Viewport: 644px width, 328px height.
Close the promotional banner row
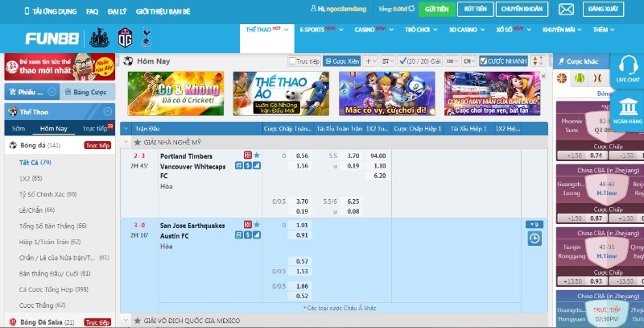[544, 77]
